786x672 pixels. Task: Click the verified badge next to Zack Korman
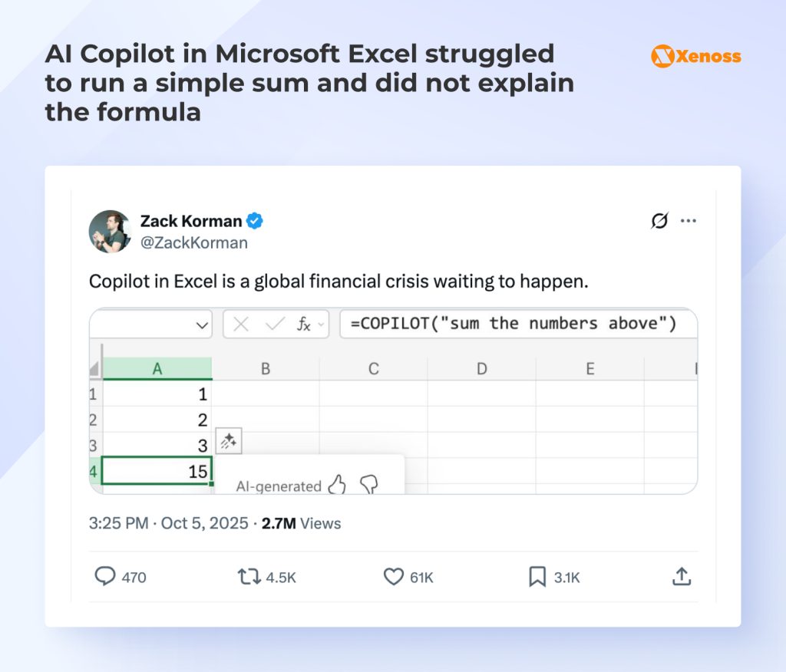point(253,221)
